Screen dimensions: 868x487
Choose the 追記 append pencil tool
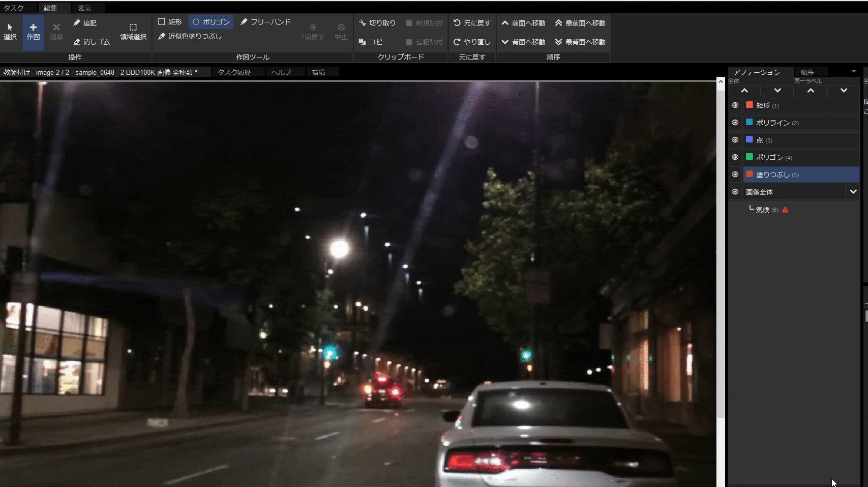[x=85, y=23]
